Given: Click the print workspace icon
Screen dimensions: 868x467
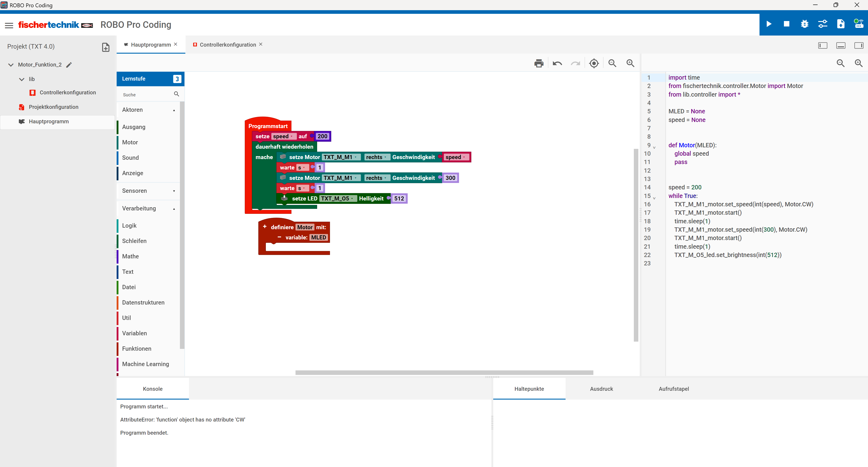Looking at the screenshot, I should 539,63.
